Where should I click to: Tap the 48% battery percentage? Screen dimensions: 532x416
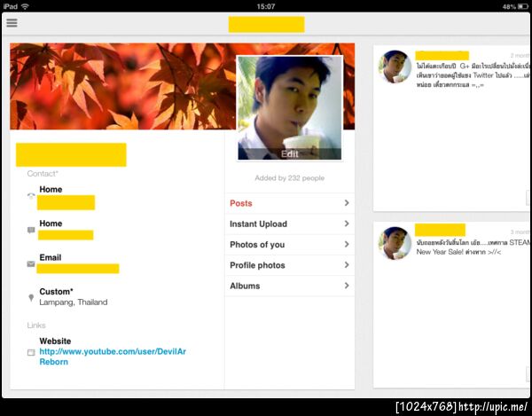click(509, 7)
